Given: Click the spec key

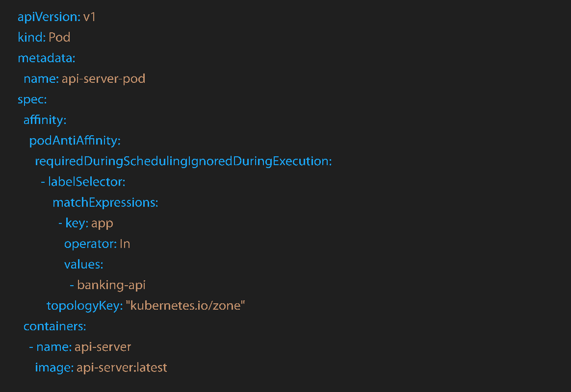Looking at the screenshot, I should point(32,99).
